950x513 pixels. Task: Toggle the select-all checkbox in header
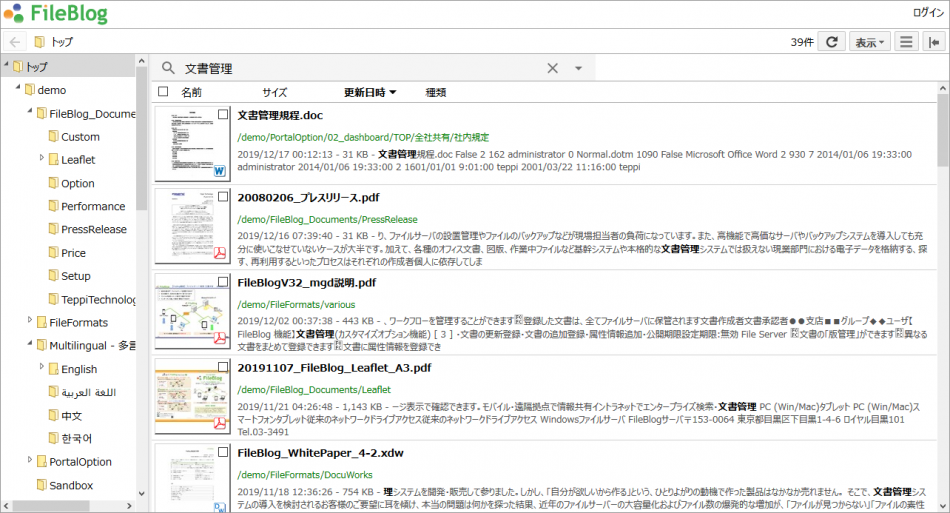coord(163,92)
